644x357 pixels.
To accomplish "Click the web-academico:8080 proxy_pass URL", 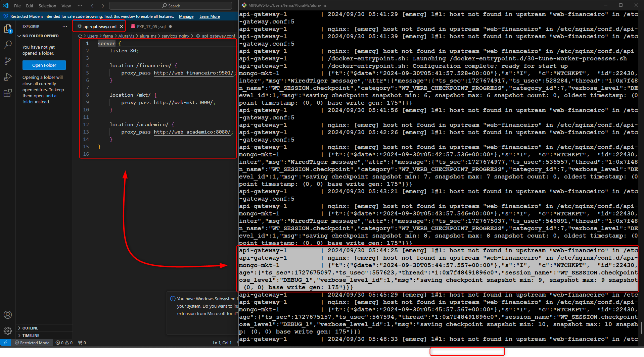I will click(192, 132).
